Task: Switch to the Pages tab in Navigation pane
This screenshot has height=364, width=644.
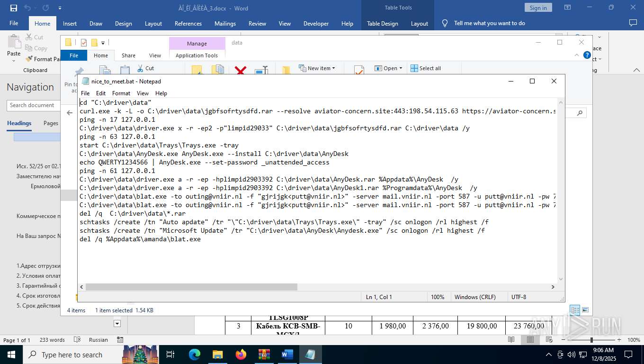Action: (51, 123)
